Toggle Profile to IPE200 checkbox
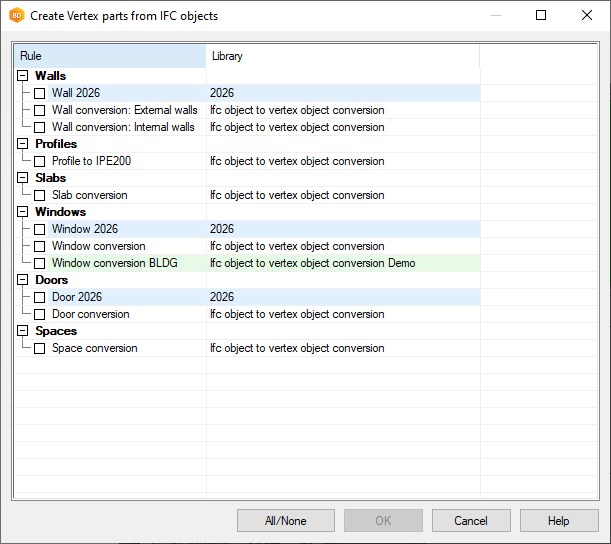The image size is (611, 544). click(x=40, y=161)
